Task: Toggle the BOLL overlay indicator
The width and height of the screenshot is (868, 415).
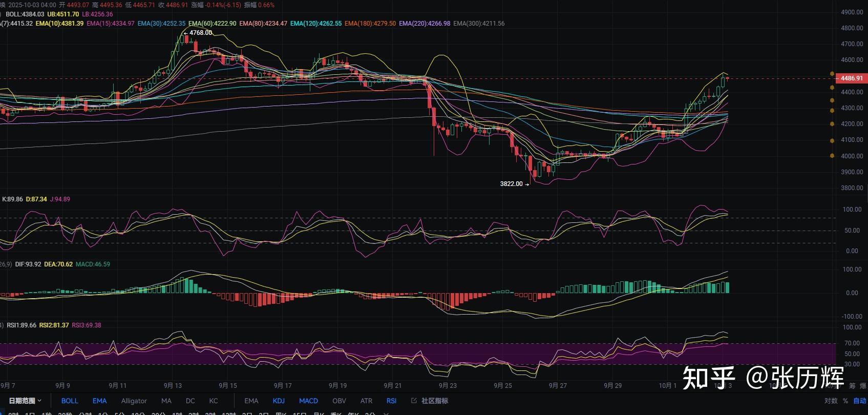Action: 70,401
